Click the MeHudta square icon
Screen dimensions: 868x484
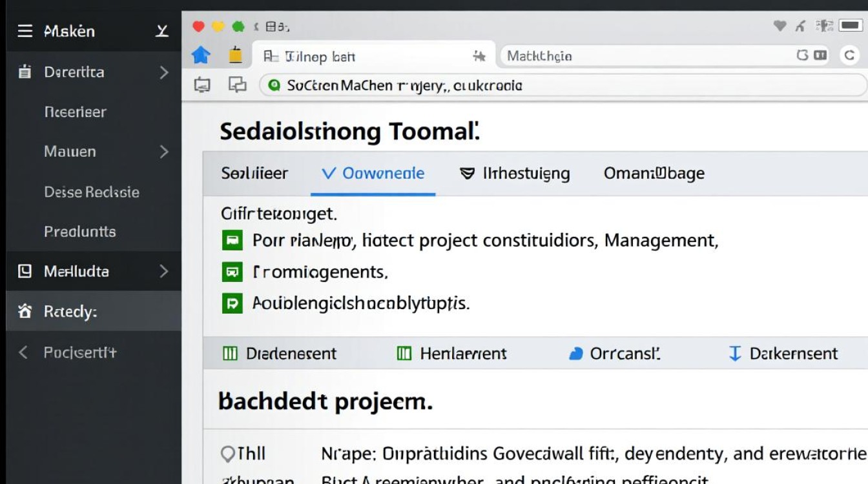[x=25, y=271]
